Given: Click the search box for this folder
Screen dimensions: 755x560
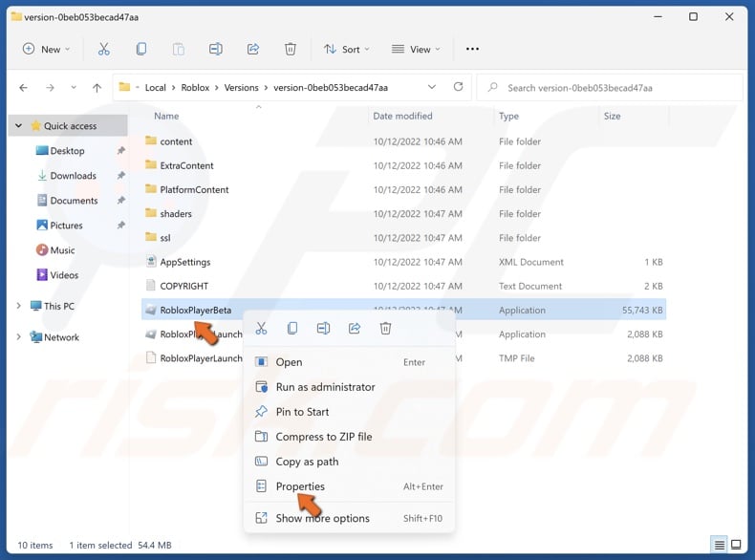Looking at the screenshot, I should [610, 88].
